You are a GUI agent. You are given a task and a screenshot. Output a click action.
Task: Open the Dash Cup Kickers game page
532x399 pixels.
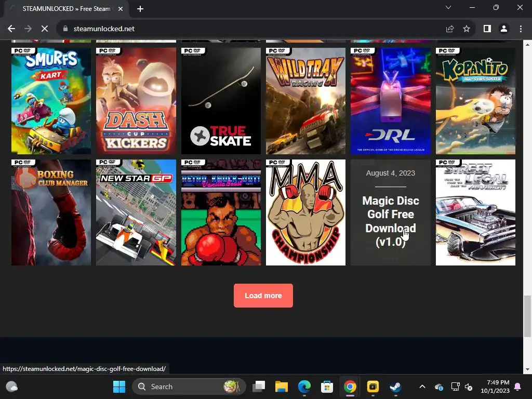136,101
